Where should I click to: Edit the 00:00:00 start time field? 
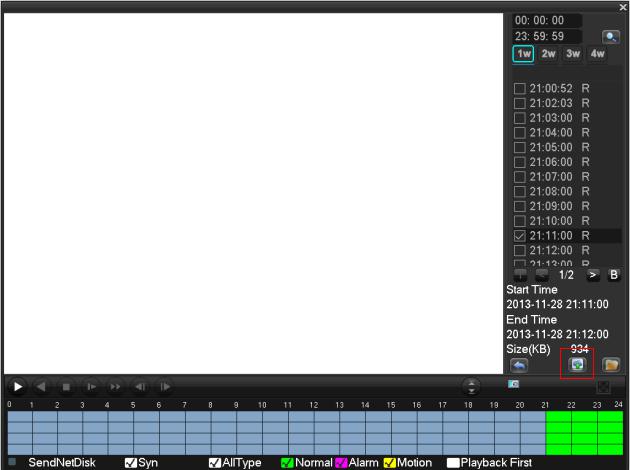(547, 20)
